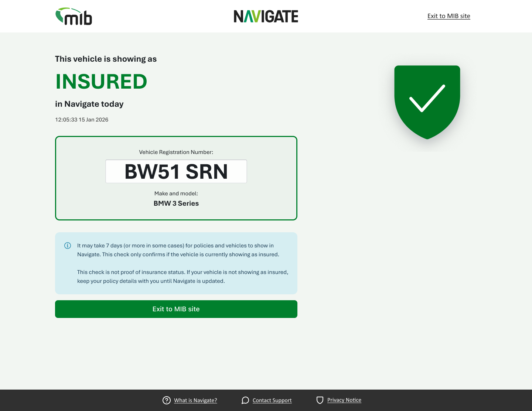This screenshot has width=532, height=411.
Task: Click the 'Vehicle Registration Number:' label
Action: [x=176, y=152]
